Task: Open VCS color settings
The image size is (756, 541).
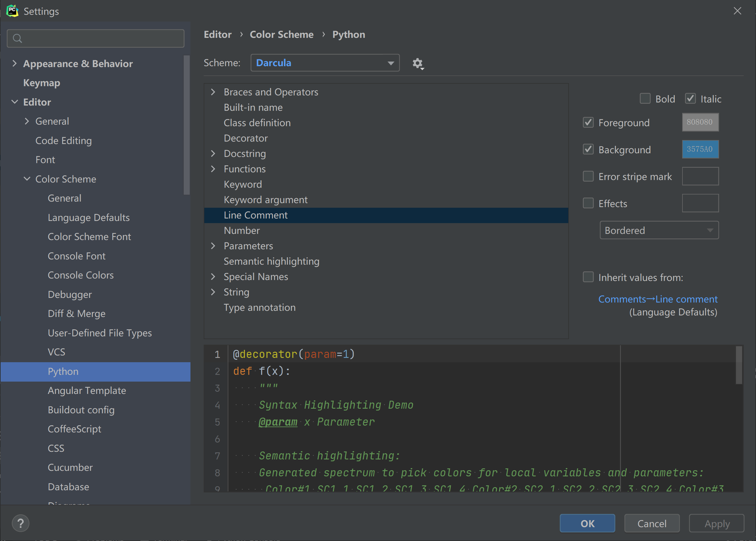Action: coord(56,352)
